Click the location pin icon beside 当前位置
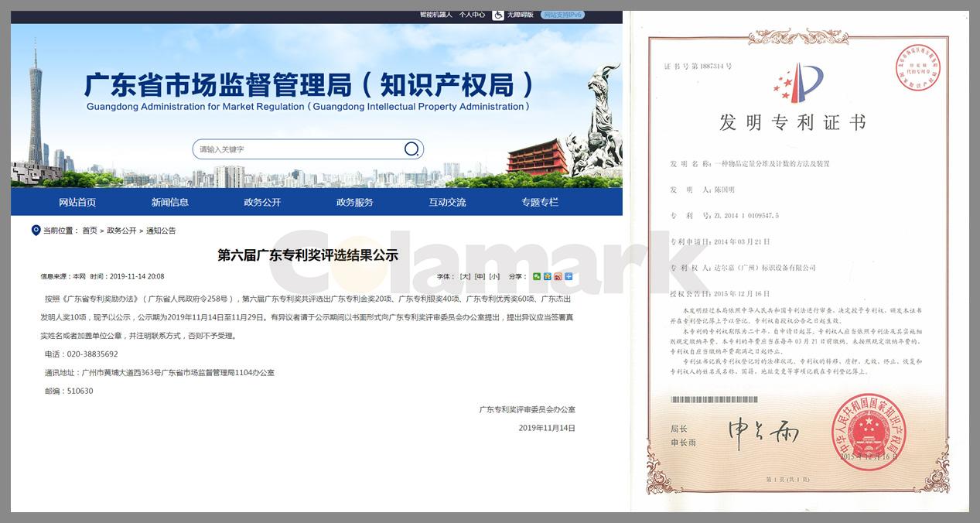This screenshot has height=523, width=980. tap(36, 230)
